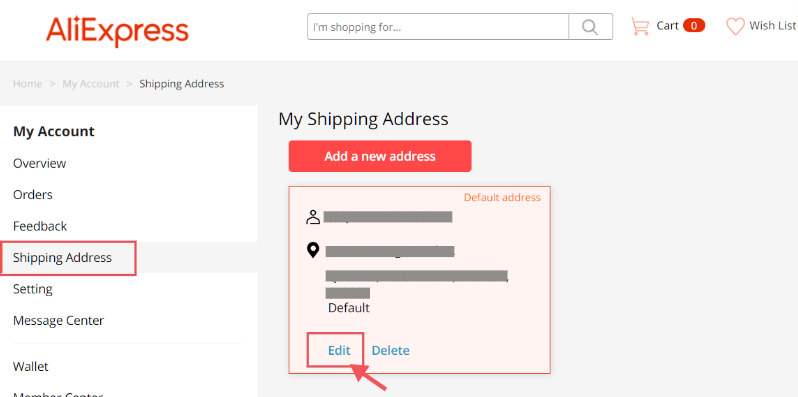This screenshot has height=397, width=798.
Task: Open Overview in My Account sidebar
Action: pos(40,163)
